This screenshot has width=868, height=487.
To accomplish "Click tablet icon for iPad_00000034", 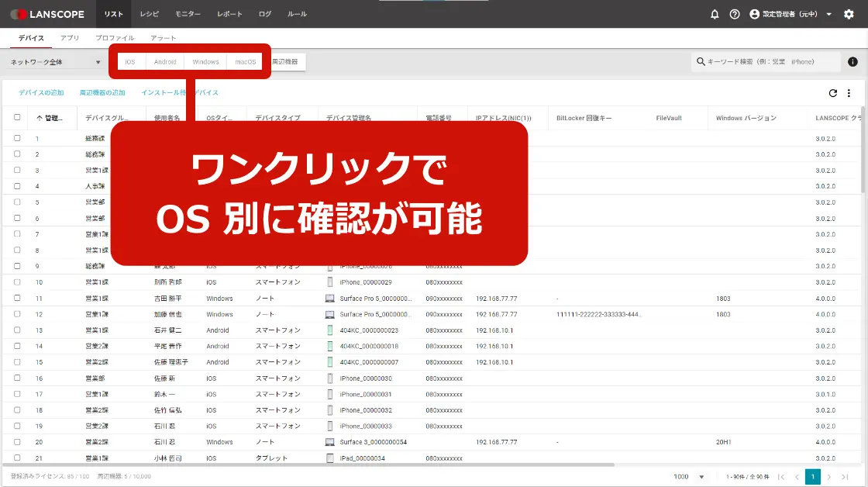I will (330, 458).
